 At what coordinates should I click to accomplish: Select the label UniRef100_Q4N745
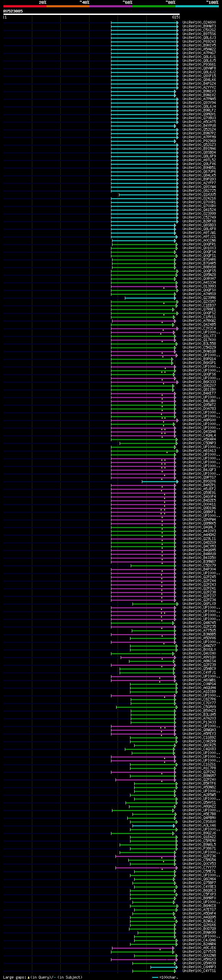click(199, 623)
